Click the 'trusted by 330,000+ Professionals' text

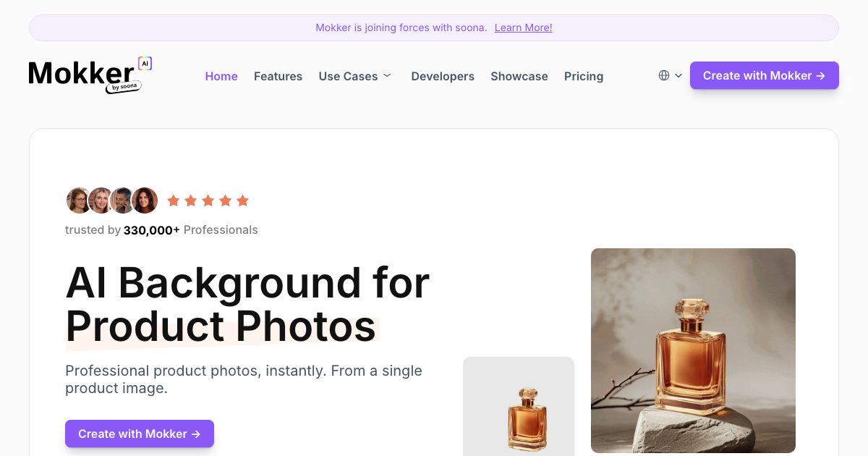coord(161,230)
